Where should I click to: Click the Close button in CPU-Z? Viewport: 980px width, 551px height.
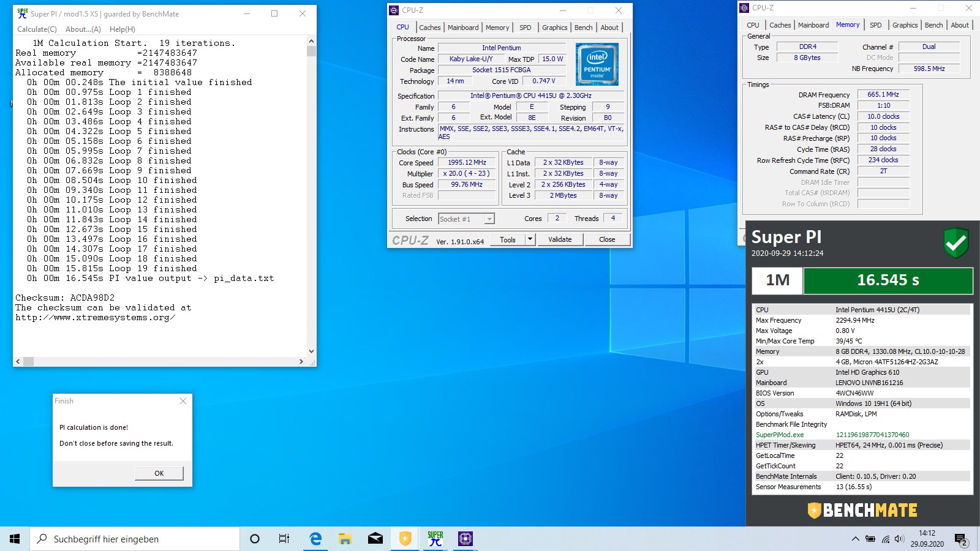pyautogui.click(x=607, y=239)
